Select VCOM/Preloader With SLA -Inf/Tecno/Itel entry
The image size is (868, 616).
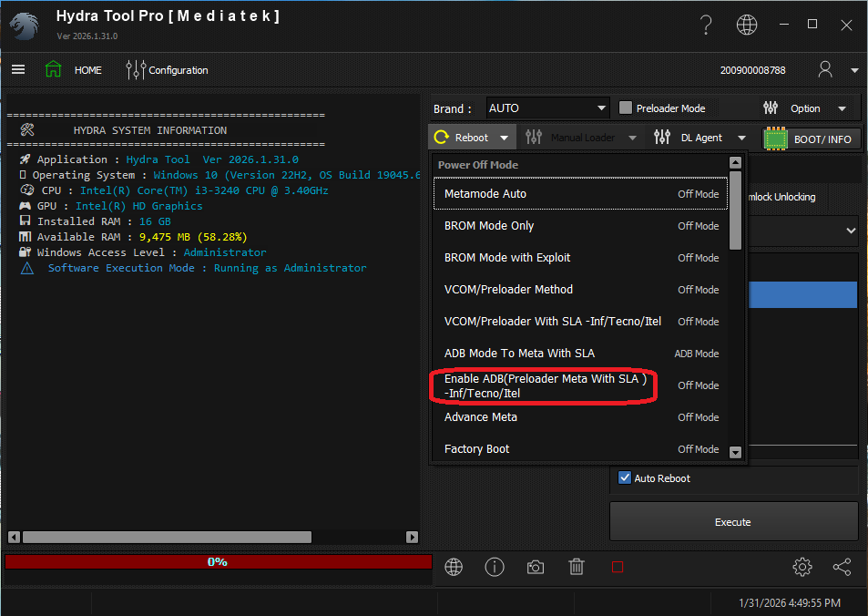pos(580,322)
